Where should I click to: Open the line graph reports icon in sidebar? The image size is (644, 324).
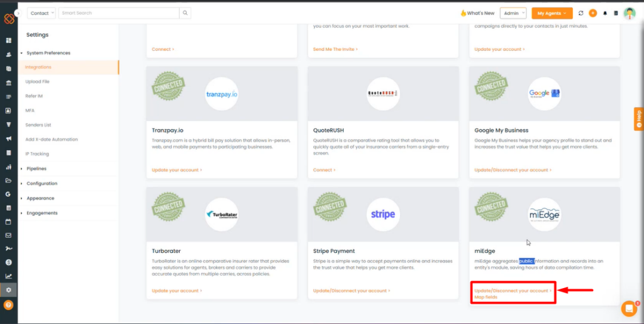coord(9,276)
